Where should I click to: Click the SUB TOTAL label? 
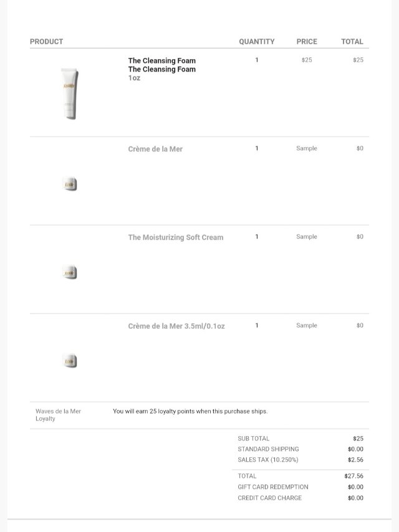click(x=254, y=439)
